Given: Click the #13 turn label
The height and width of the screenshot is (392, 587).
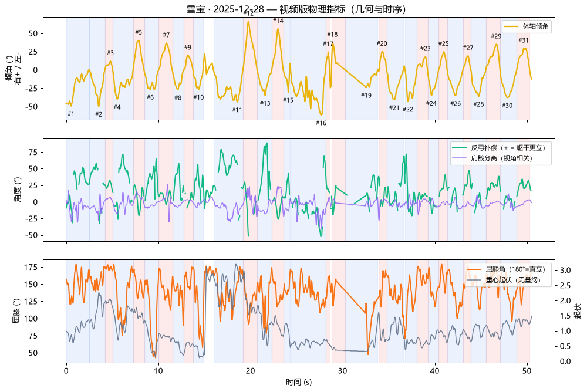Looking at the screenshot, I should (265, 103).
